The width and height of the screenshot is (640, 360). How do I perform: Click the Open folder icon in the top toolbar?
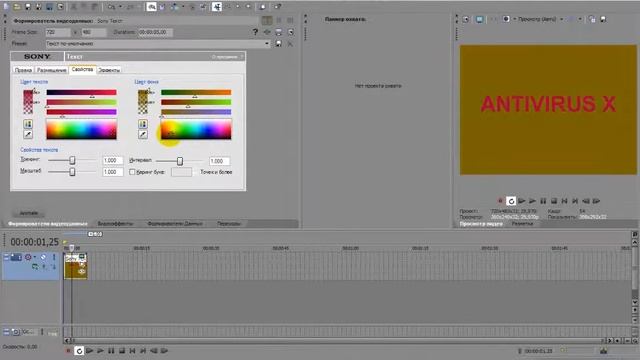pos(17,7)
